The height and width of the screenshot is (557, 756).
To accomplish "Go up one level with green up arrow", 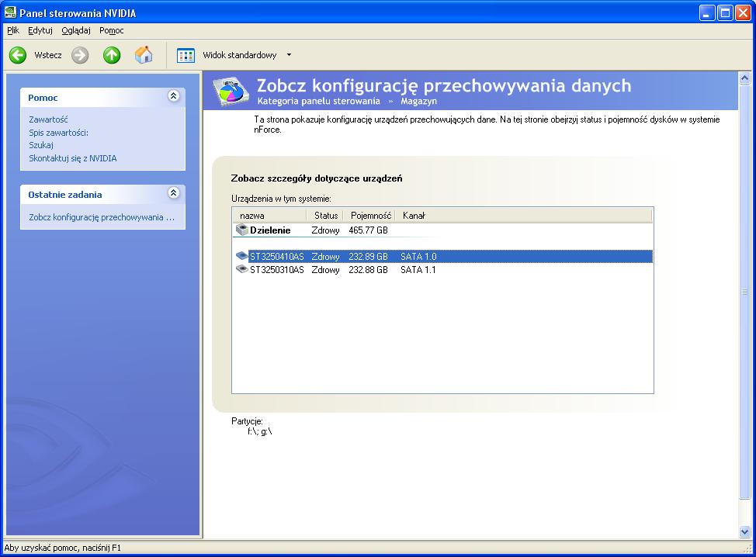I will click(112, 55).
